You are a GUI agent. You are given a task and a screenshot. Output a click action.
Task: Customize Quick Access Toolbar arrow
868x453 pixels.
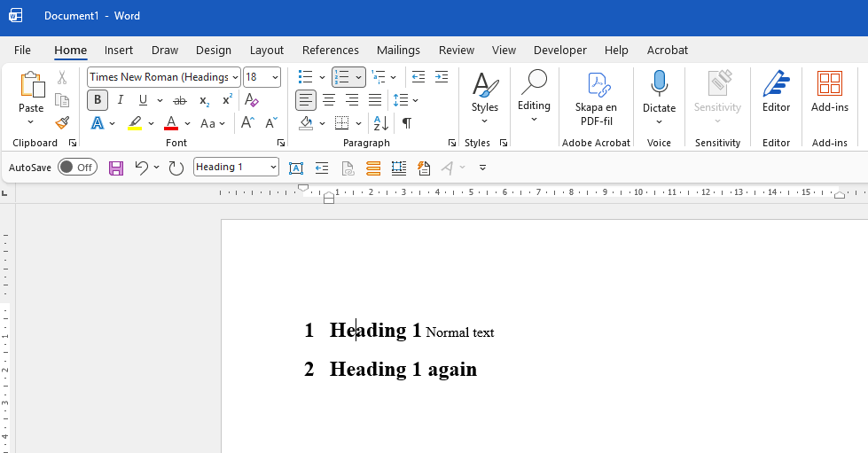click(x=482, y=168)
